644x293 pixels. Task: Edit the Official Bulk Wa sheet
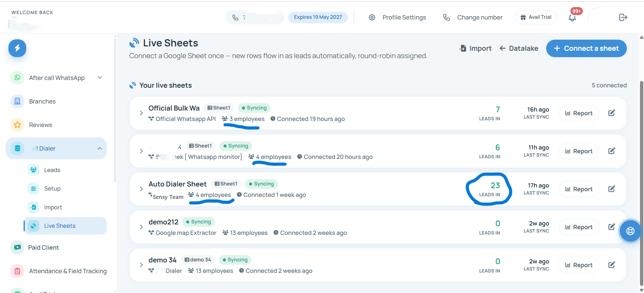coord(612,113)
